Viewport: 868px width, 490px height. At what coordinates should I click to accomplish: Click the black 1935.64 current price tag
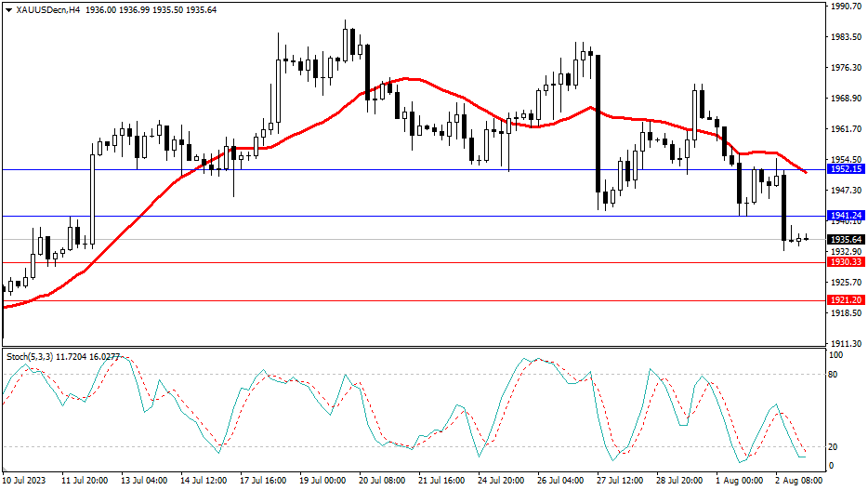(x=846, y=240)
